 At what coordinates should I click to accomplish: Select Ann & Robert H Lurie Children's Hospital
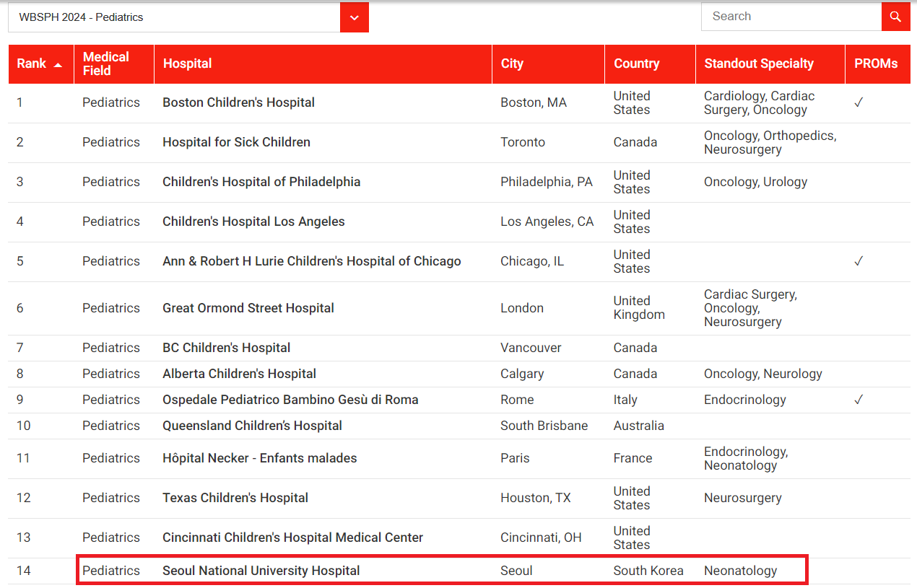[x=312, y=261]
